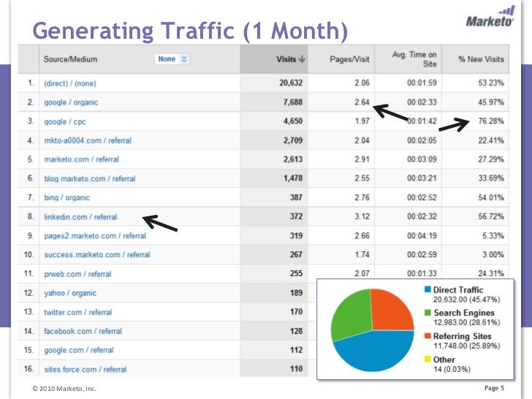This screenshot has width=532, height=399.
Task: Open the (direct) / (none) source link
Action: pos(70,83)
